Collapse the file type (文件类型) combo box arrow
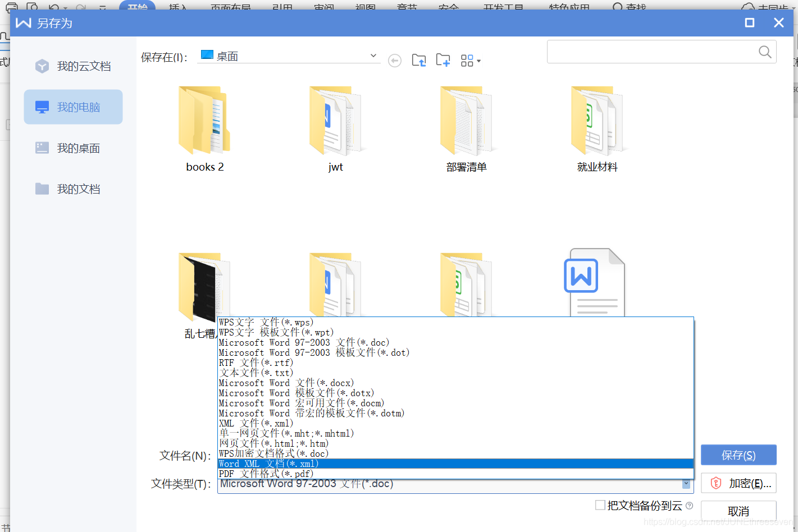 click(686, 484)
